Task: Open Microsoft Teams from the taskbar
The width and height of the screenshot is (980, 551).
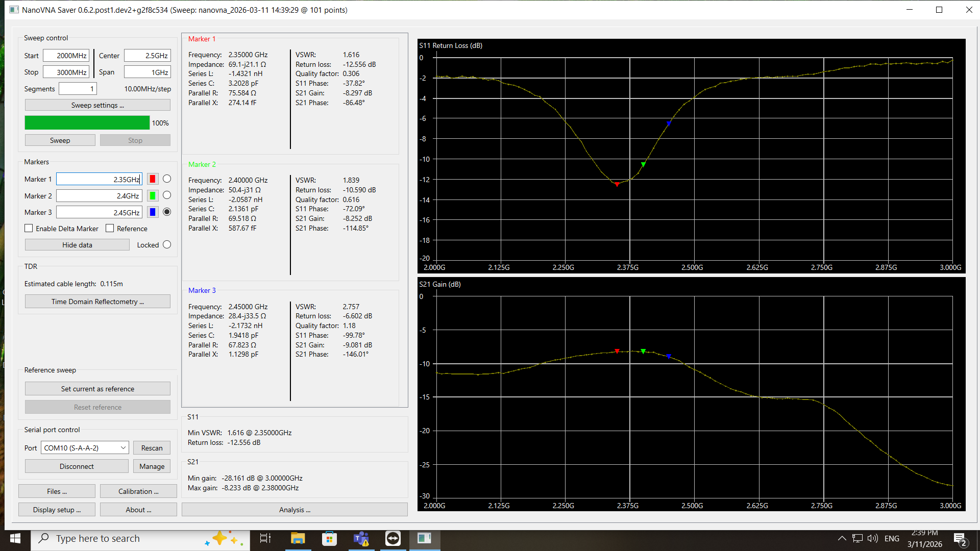Action: [x=361, y=538]
